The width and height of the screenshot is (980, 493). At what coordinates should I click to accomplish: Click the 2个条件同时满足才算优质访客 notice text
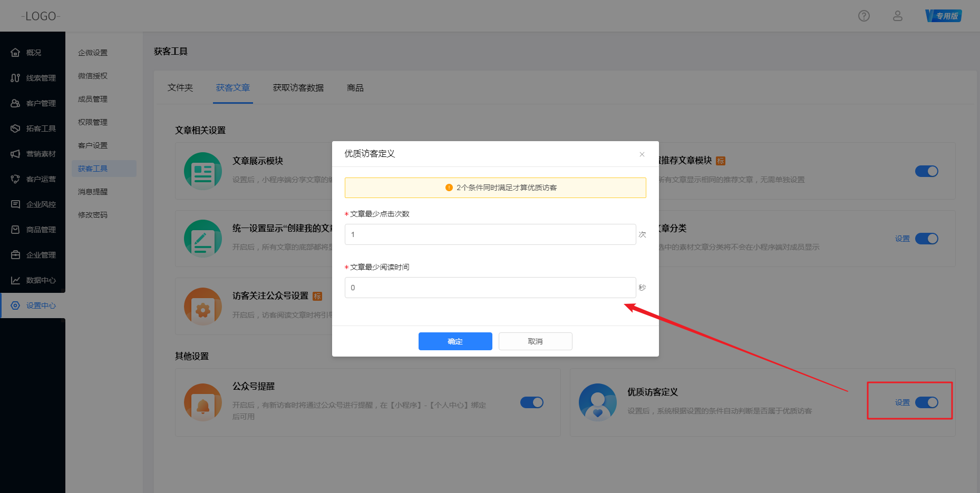click(x=507, y=188)
